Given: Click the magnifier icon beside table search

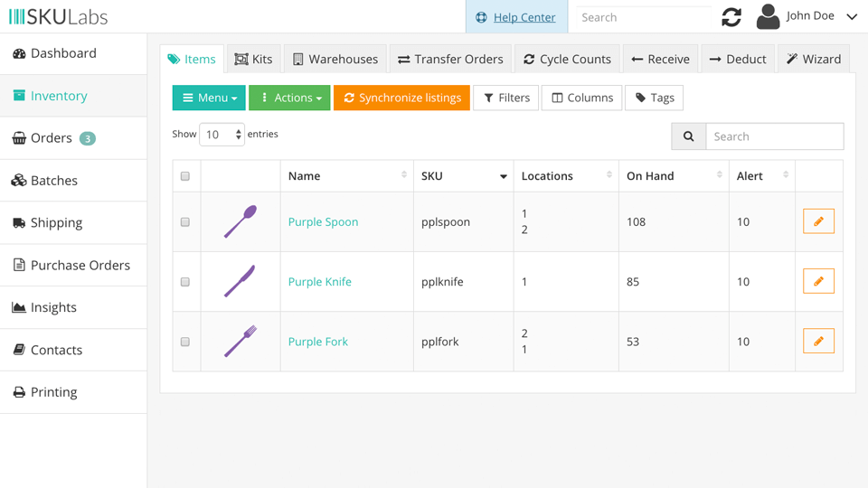Looking at the screenshot, I should coord(688,136).
